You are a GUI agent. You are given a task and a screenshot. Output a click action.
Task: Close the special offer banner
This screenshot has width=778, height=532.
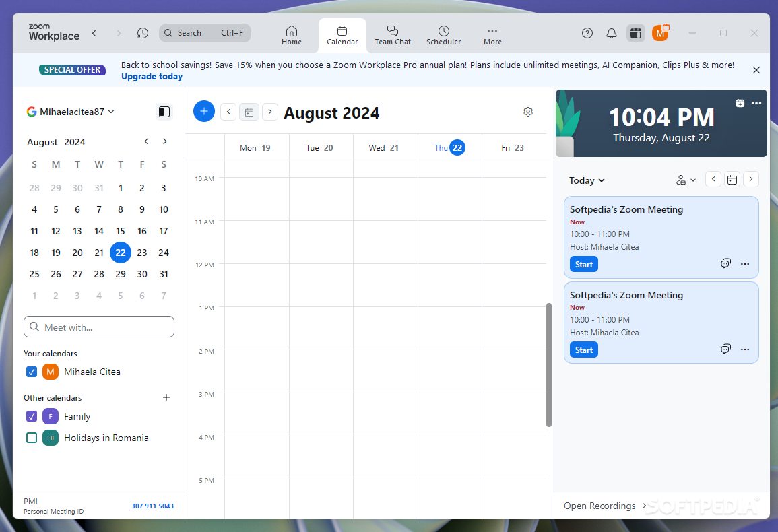[x=756, y=70]
